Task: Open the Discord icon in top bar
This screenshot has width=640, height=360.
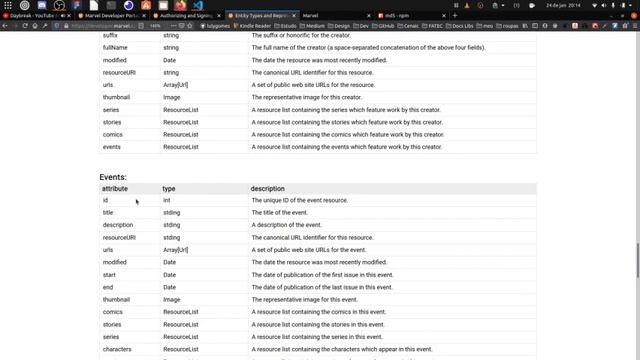Action: (x=42, y=5)
